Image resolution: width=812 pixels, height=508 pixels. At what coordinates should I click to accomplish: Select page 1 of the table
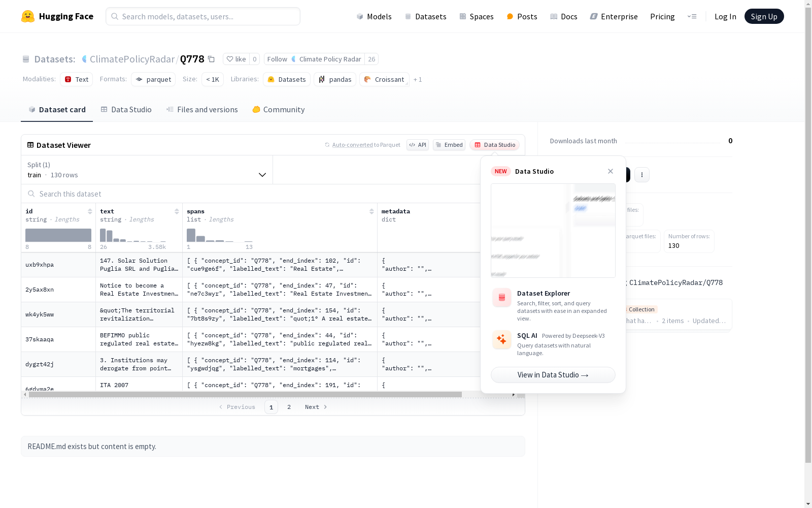coord(271,407)
